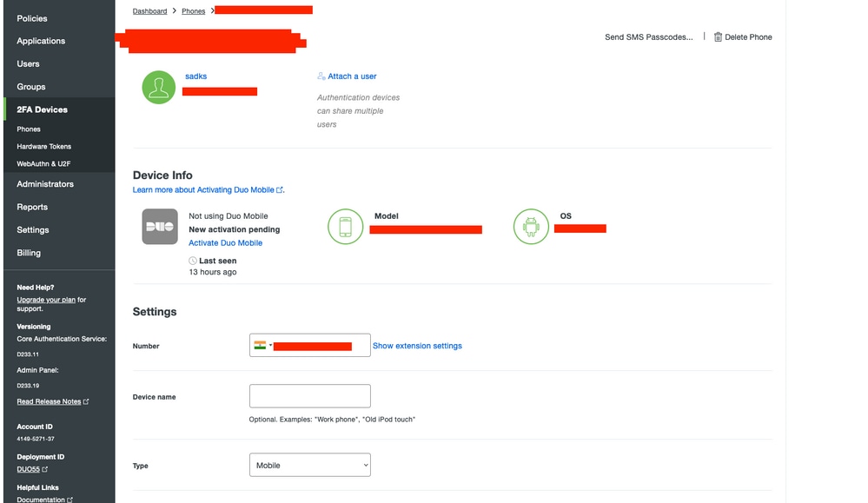Click the New activation pending text
The height and width of the screenshot is (503, 868).
click(x=235, y=229)
